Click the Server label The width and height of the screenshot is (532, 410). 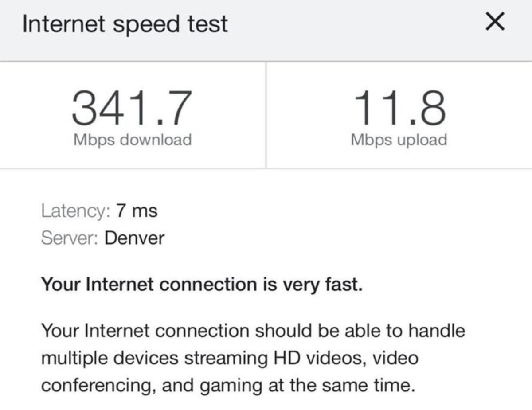[x=70, y=238]
